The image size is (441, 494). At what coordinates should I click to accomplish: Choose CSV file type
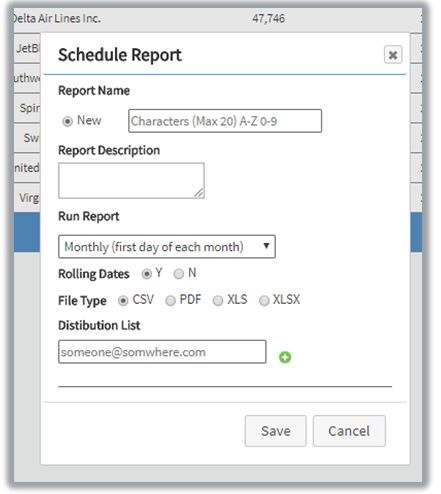123,301
